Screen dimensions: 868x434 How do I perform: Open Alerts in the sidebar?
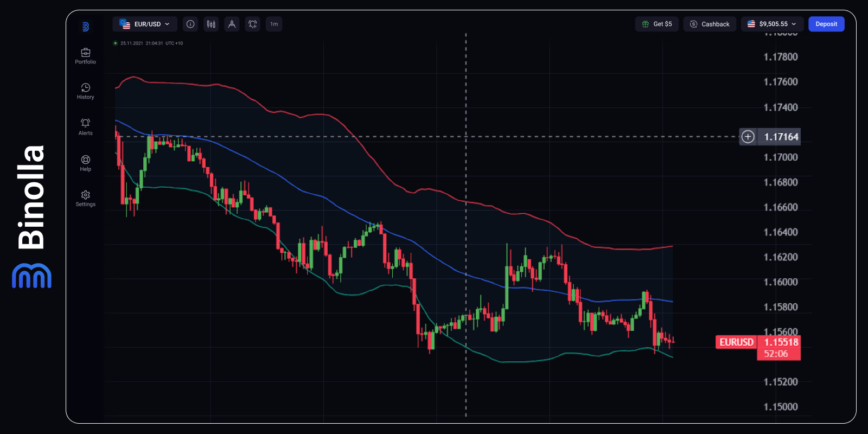tap(85, 127)
